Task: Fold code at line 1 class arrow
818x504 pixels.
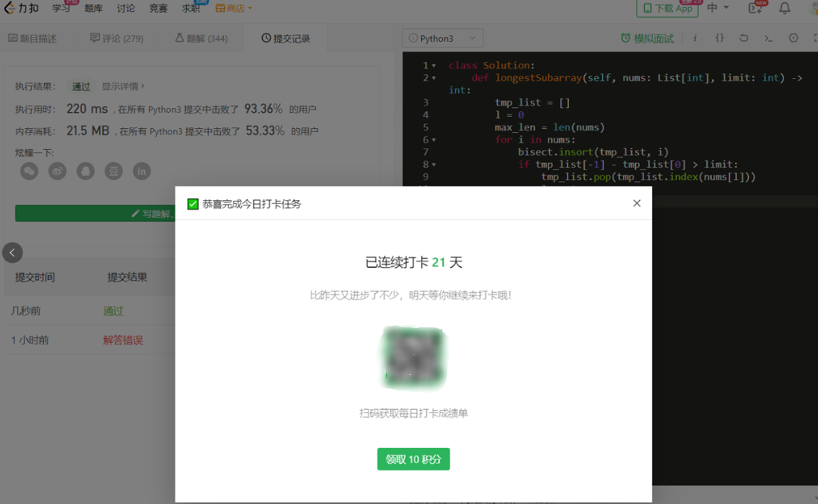Action: point(434,65)
